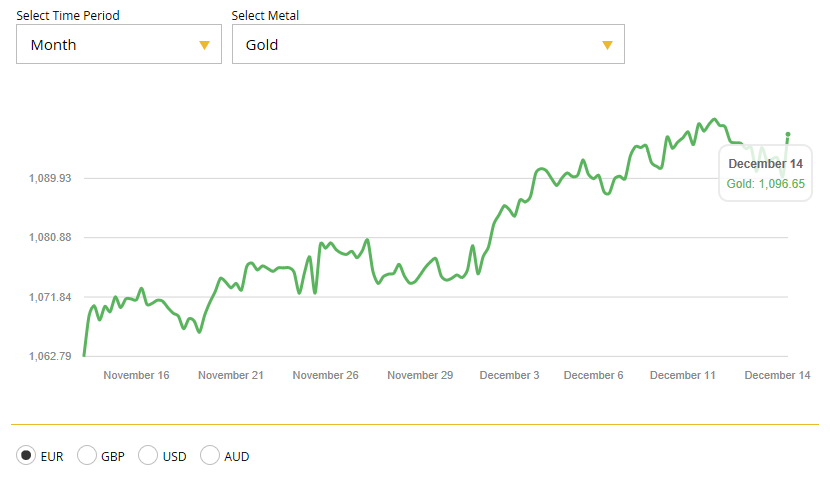Screen dimensions: 830x477
Task: Select the GBP currency radio button
Action: pyautogui.click(x=87, y=456)
